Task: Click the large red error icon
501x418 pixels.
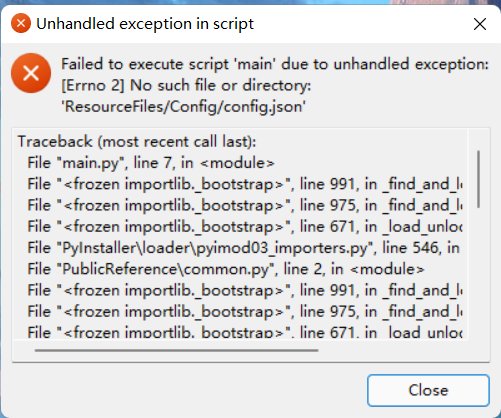Action: (x=31, y=73)
